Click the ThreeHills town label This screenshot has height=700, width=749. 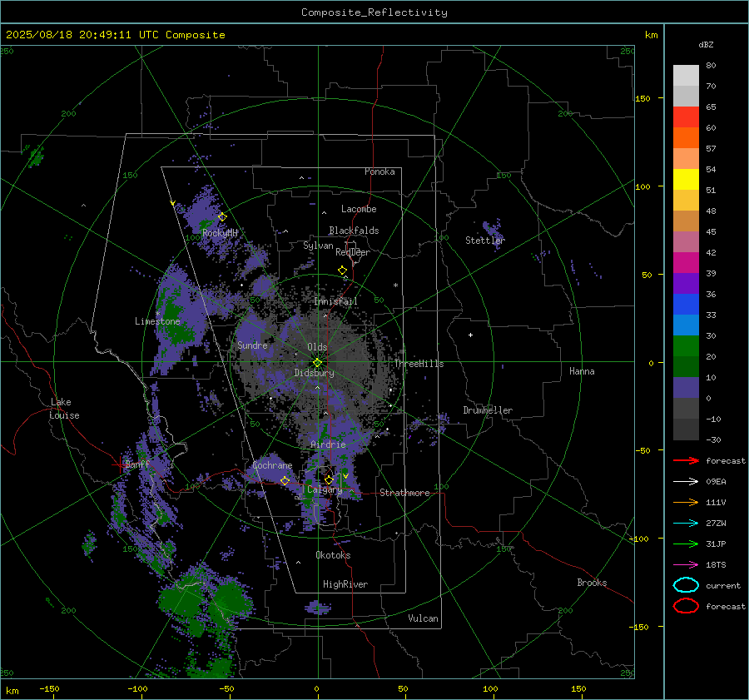[x=419, y=364]
